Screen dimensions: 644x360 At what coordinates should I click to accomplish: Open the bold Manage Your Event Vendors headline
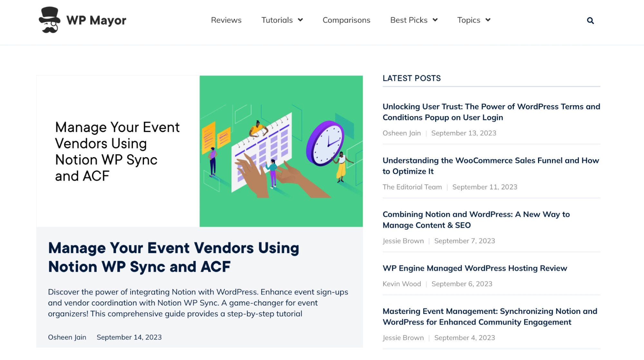click(x=174, y=257)
